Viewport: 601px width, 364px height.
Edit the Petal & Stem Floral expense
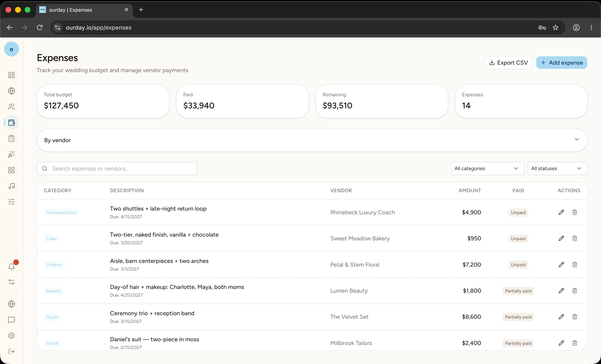[x=561, y=265]
